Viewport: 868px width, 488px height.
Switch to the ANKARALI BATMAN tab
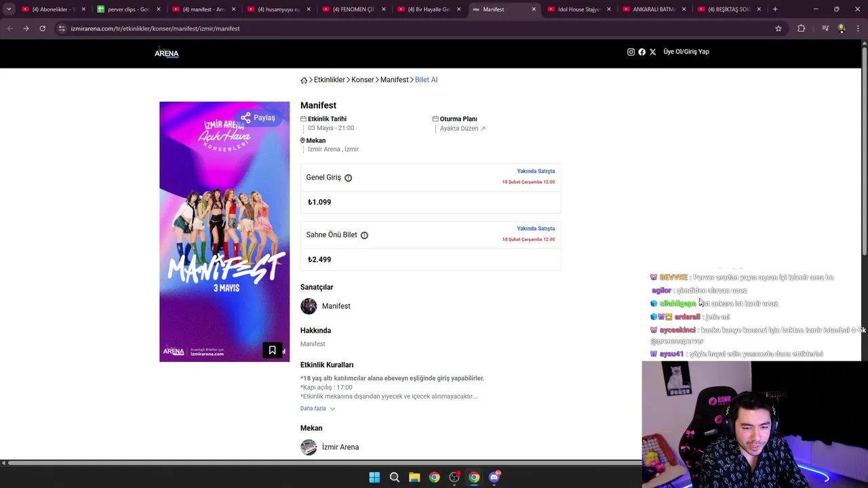[654, 9]
